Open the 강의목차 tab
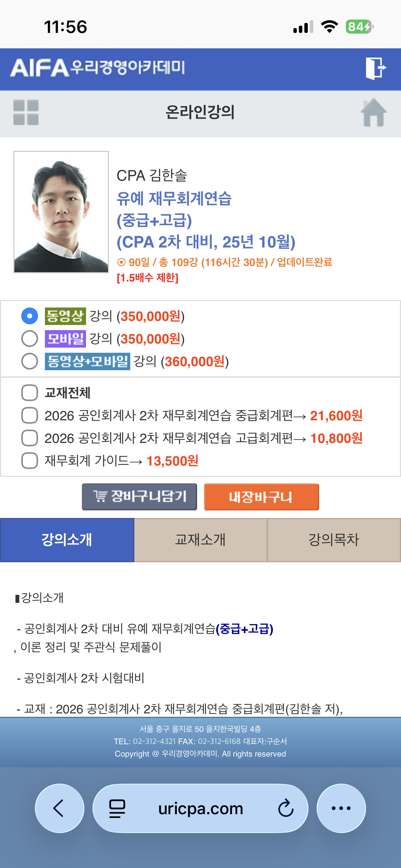The width and height of the screenshot is (401, 868). [x=334, y=540]
